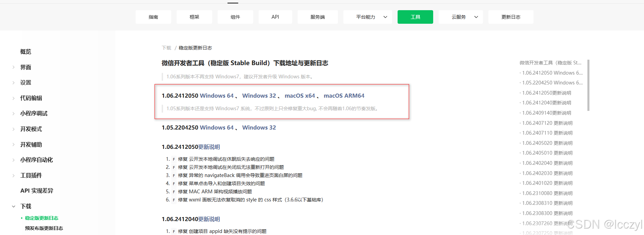Viewport: 644px width, 235px height.
Task: Jump to 1.06.2310080 更新说明 in outline
Action: click(547, 193)
